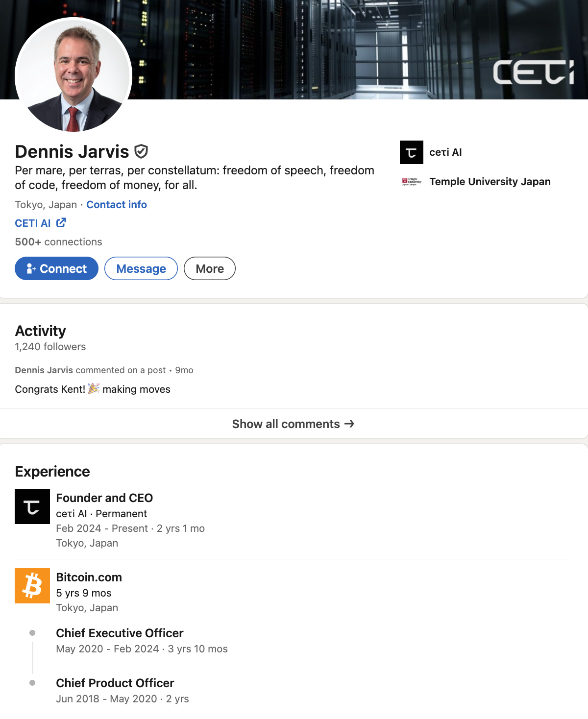The image size is (588, 719).
Task: Click the ceti AI logo in the right sidebar
Action: tap(411, 152)
